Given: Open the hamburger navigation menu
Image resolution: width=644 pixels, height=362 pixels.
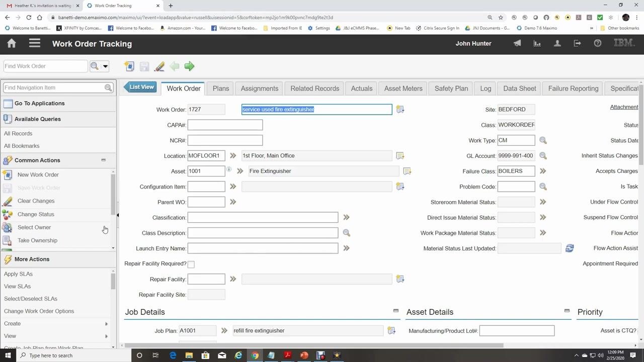Looking at the screenshot, I should [x=35, y=43].
